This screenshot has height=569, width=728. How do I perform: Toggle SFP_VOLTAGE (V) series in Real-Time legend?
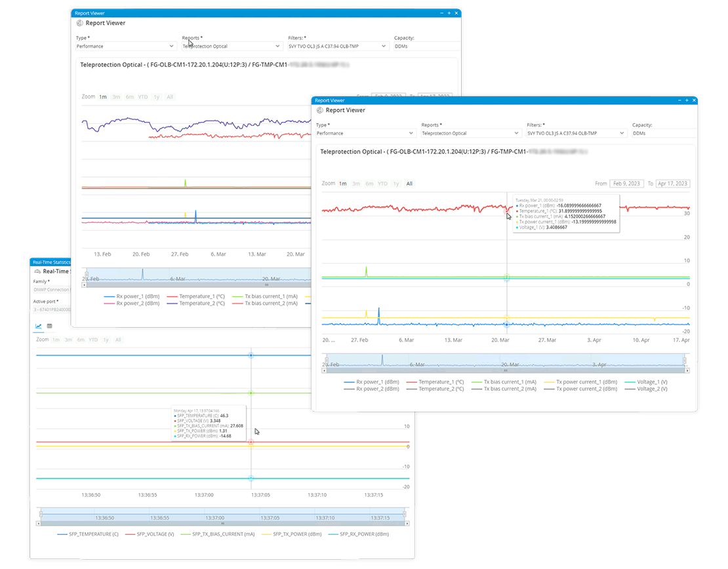click(152, 534)
